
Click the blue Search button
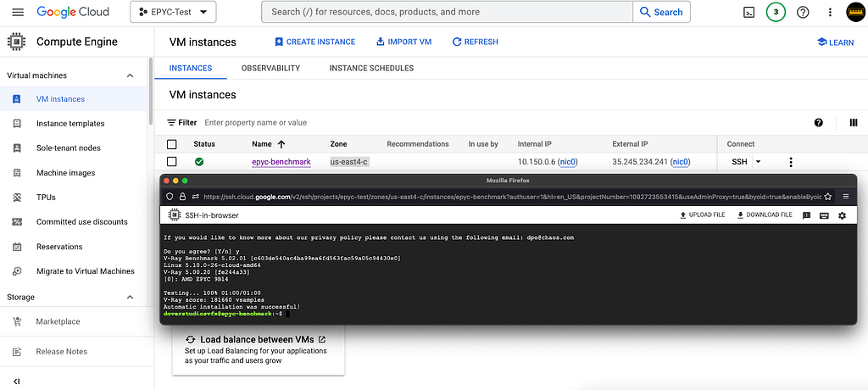(x=661, y=12)
